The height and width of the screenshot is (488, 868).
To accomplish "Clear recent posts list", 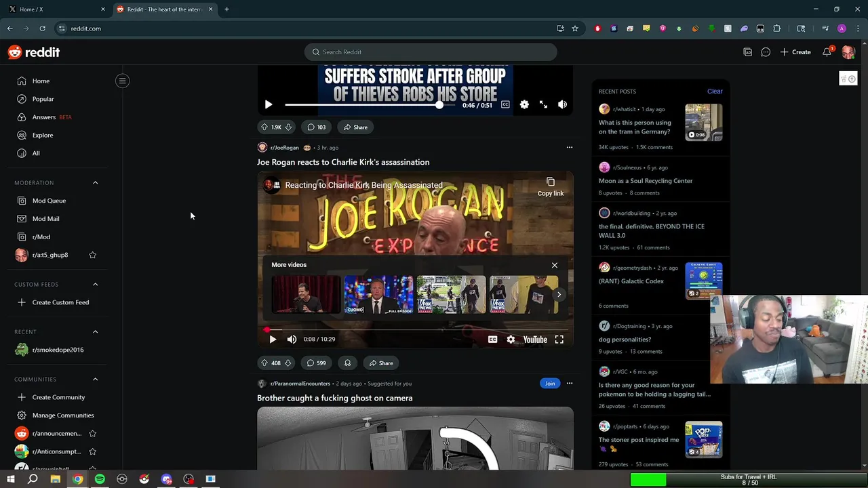I will [715, 91].
